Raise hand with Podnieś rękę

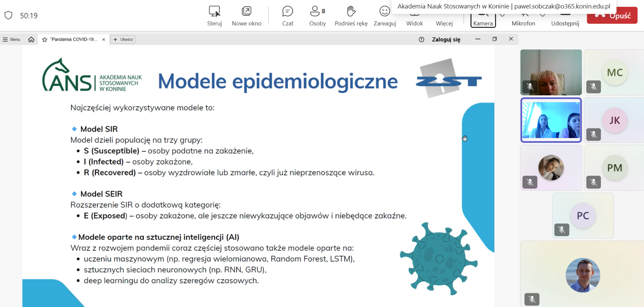(x=351, y=15)
